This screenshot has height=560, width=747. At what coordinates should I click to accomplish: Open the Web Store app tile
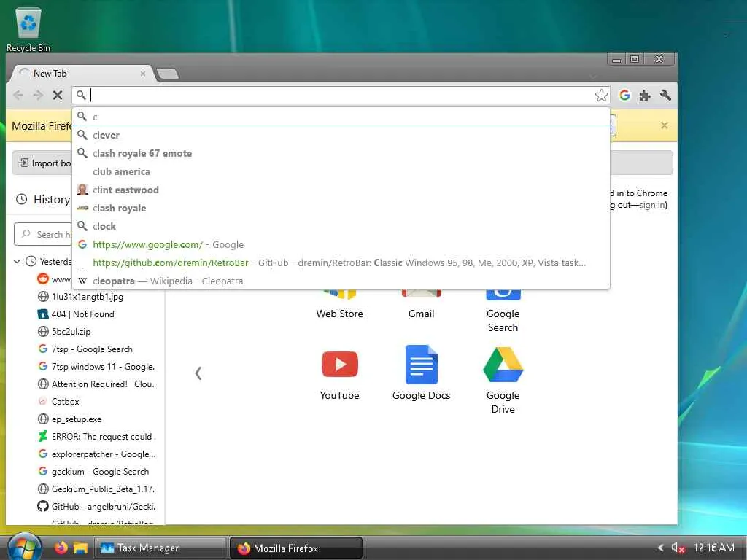pos(340,305)
